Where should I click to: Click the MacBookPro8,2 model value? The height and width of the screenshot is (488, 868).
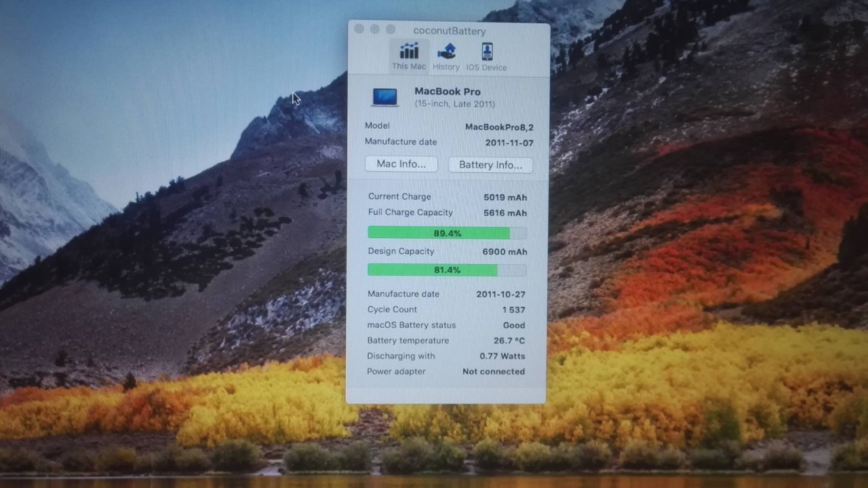point(499,127)
